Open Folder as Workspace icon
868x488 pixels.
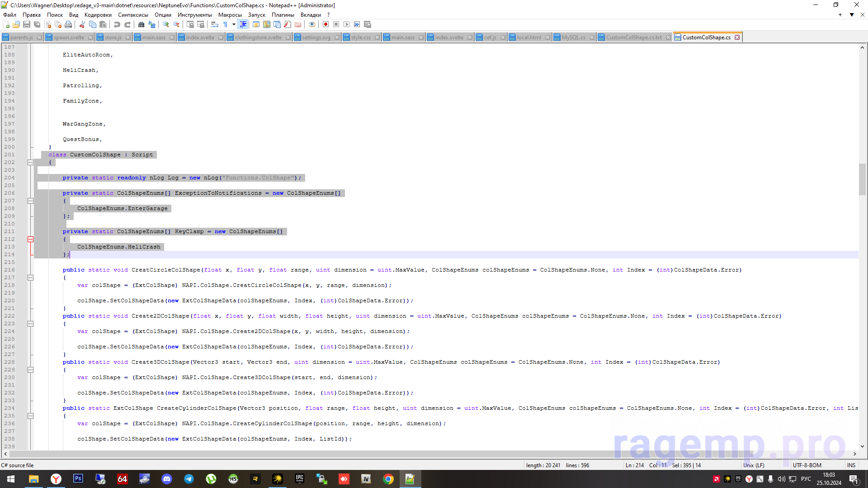point(298,24)
